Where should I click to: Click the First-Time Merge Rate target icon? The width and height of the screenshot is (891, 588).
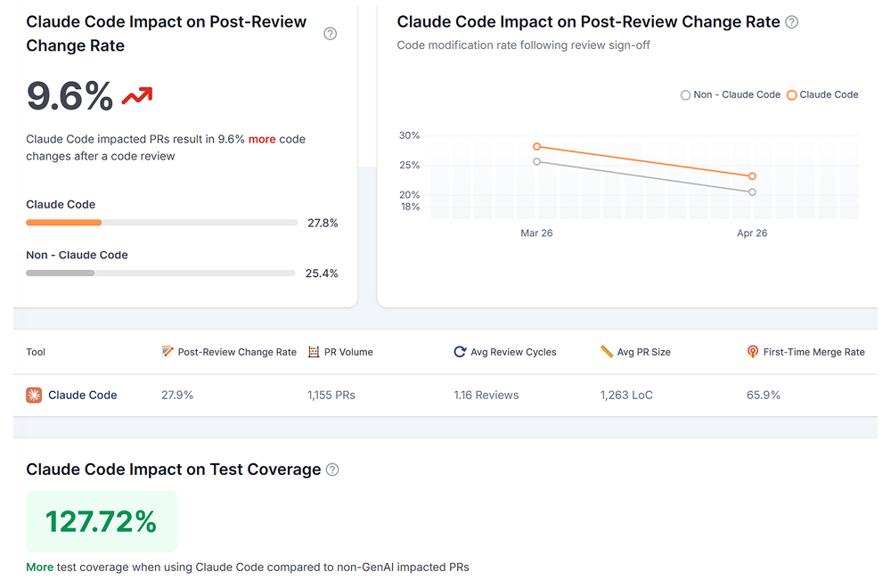coord(752,352)
